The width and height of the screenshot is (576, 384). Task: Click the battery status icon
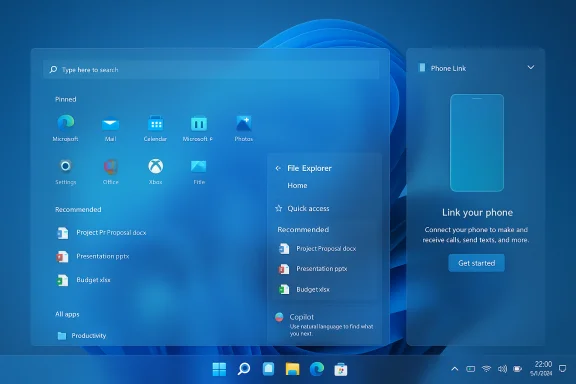[x=518, y=369]
